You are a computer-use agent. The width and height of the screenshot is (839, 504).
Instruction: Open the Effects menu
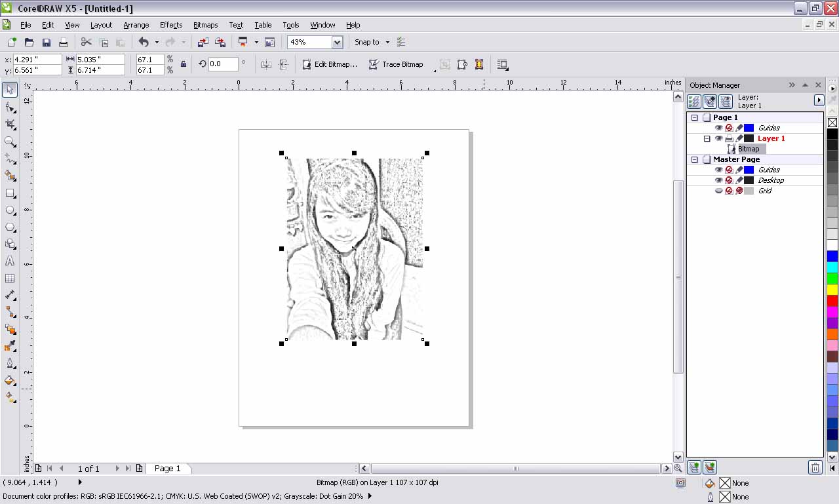coord(170,25)
